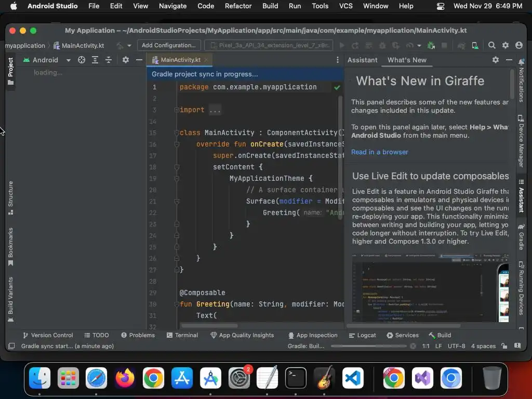Open line separator LF selector

coord(438,346)
